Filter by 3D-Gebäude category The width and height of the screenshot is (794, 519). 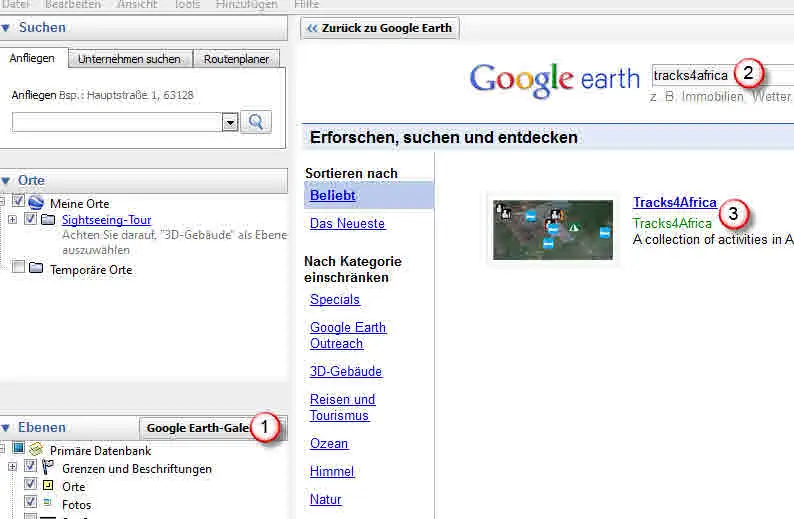346,371
